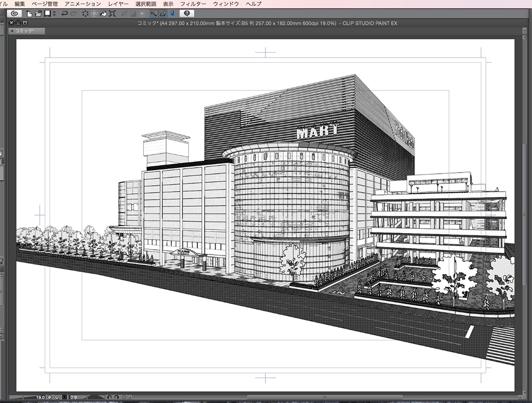Toggle Snap to Grid
Image resolution: width=532 pixels, height=403 pixels.
pyautogui.click(x=172, y=13)
